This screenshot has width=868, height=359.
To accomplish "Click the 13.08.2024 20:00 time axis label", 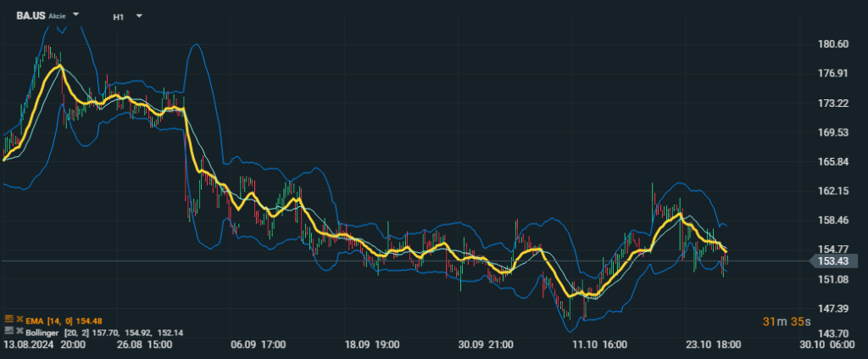I will click(44, 345).
